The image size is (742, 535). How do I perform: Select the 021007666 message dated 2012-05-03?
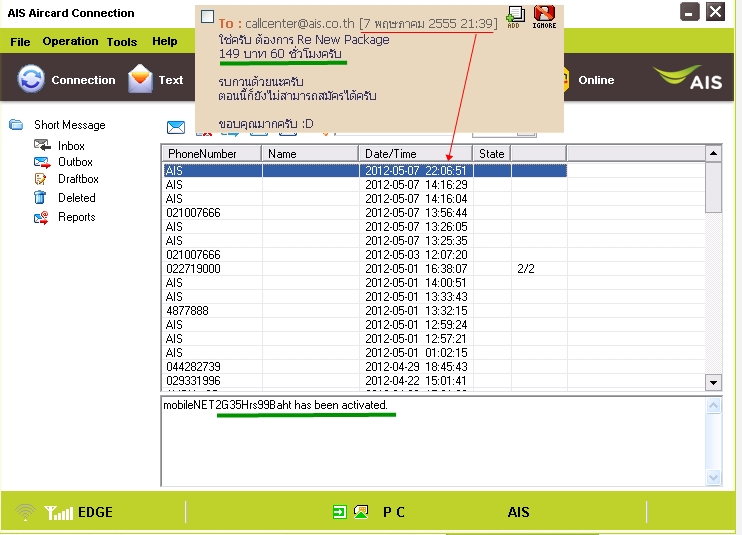click(364, 255)
